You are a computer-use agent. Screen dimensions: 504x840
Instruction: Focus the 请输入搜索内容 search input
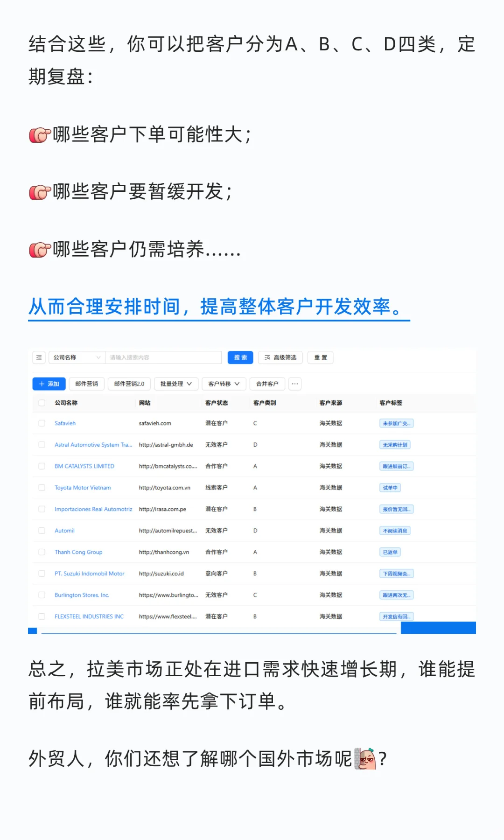(x=163, y=357)
